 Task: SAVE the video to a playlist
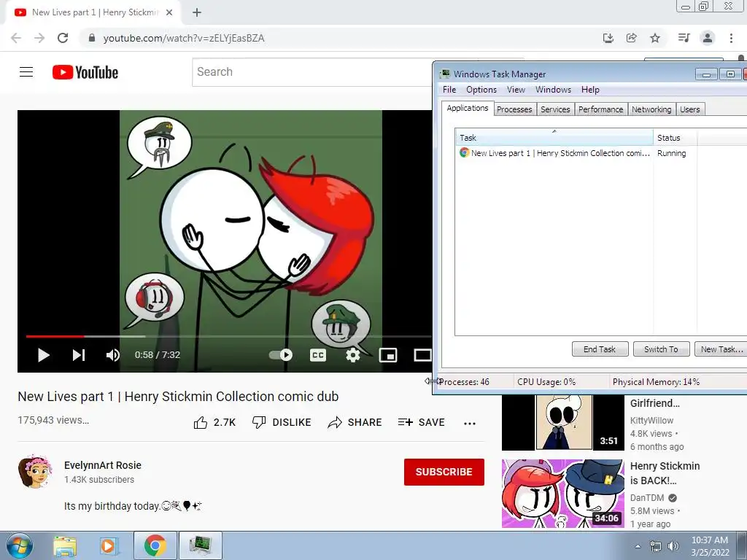coord(422,422)
